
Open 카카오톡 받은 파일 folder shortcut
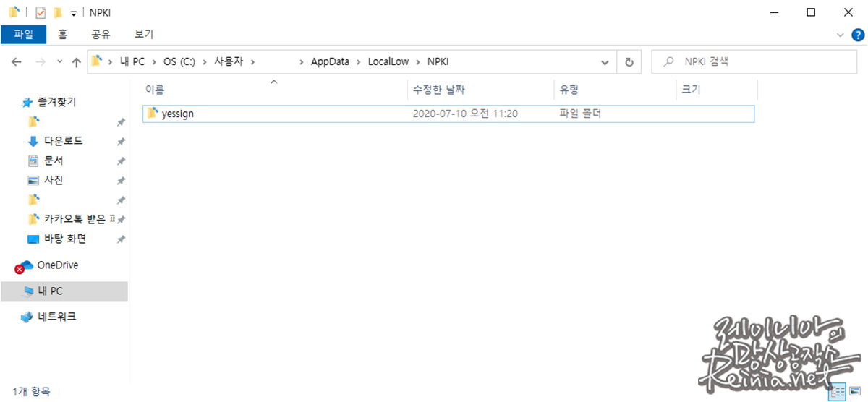point(78,219)
